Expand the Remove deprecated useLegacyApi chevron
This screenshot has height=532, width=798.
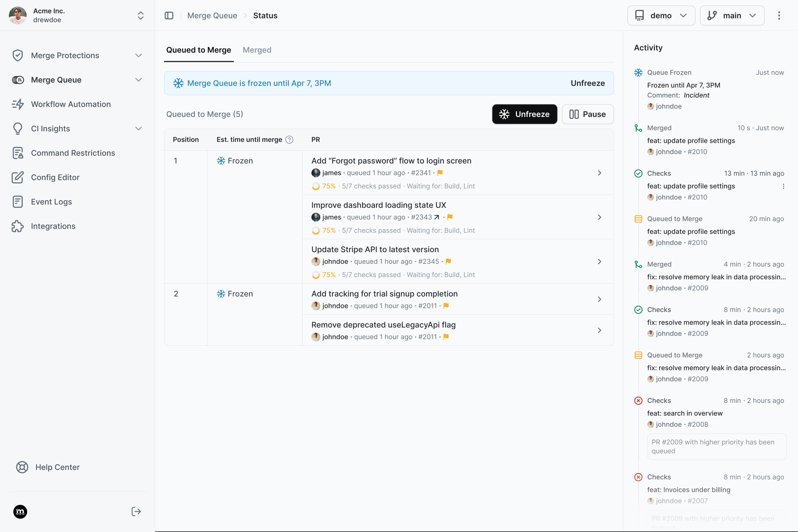coord(600,331)
